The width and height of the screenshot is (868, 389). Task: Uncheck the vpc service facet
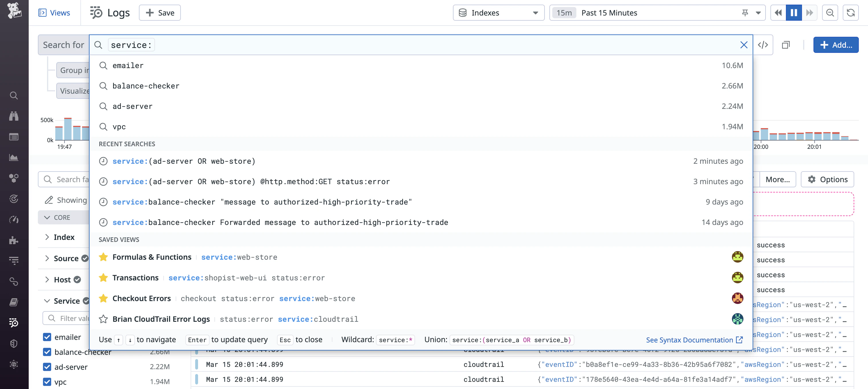click(x=47, y=382)
